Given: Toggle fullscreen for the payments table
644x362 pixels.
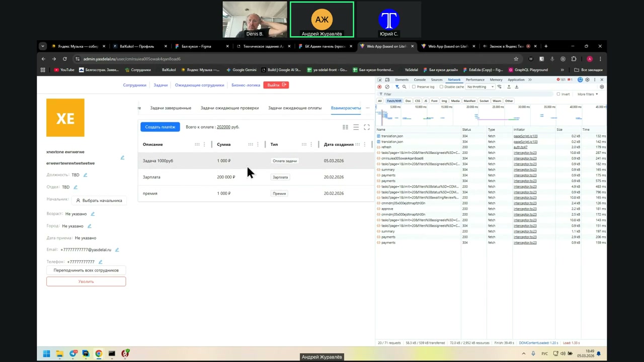Looking at the screenshot, I should coord(367,127).
